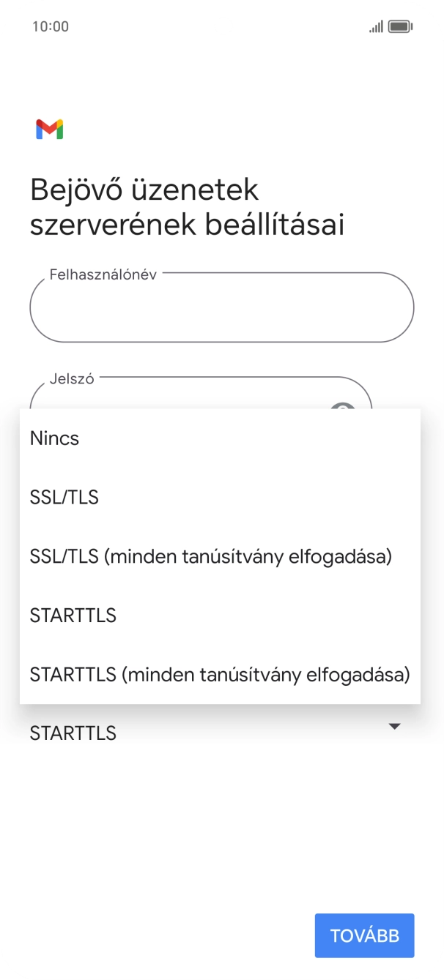
Task: Select the SSL/TLS option
Action: pos(64,497)
